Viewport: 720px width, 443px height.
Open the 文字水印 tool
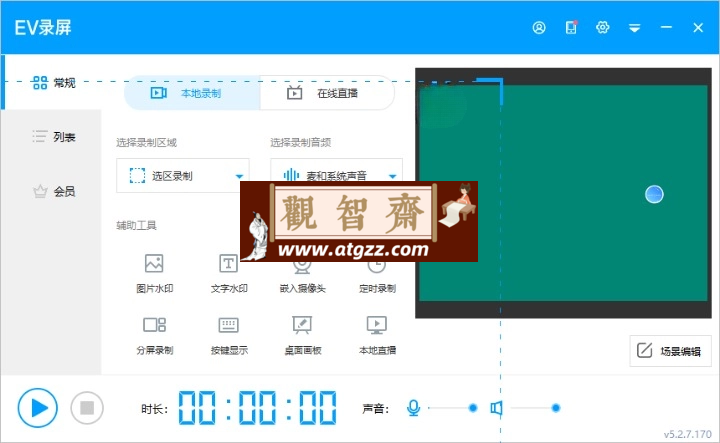(x=229, y=273)
